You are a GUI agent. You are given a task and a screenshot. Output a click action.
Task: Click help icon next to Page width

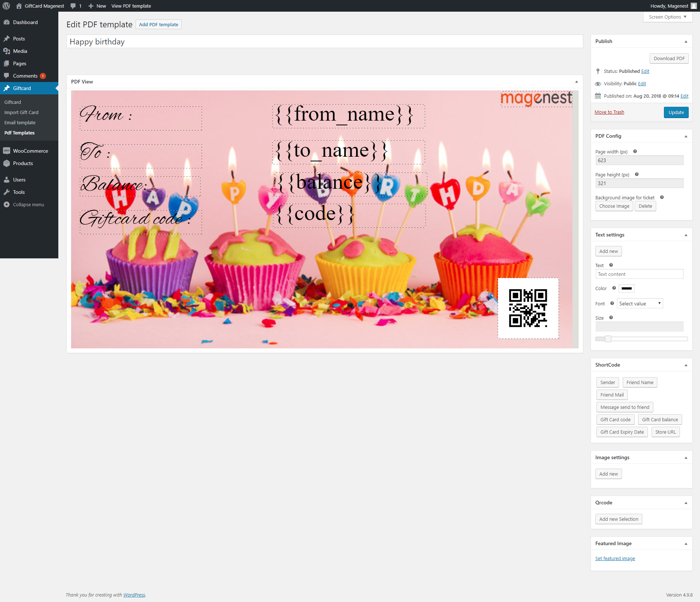[635, 152]
